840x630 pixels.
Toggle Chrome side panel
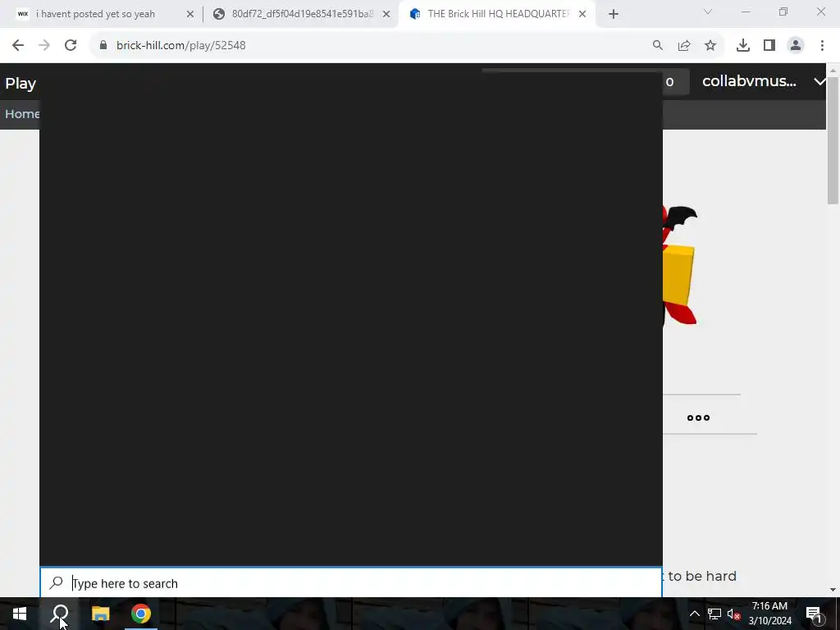click(769, 46)
